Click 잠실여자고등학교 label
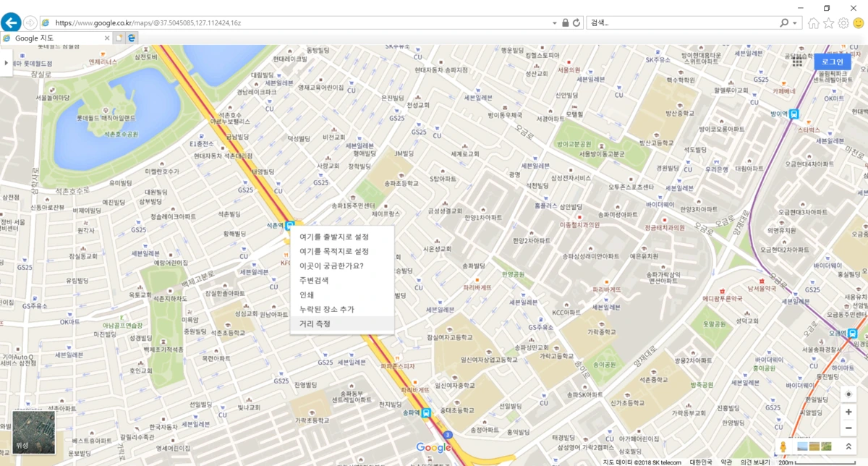Screen dimensions: 868x466 point(450,337)
